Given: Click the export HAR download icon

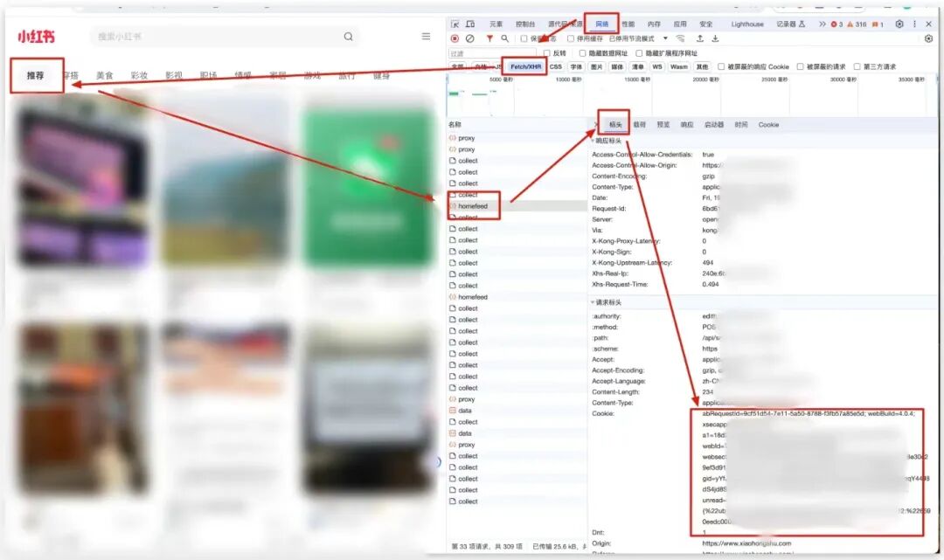Looking at the screenshot, I should point(715,38).
